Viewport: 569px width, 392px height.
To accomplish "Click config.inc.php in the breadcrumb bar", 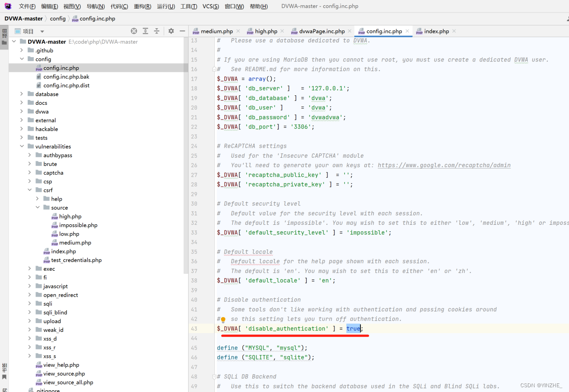I will (94, 19).
